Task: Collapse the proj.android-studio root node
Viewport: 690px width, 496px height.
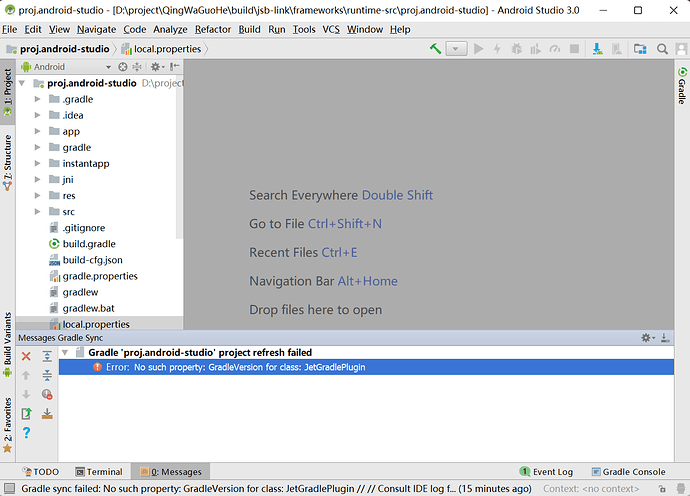Action: (22, 83)
